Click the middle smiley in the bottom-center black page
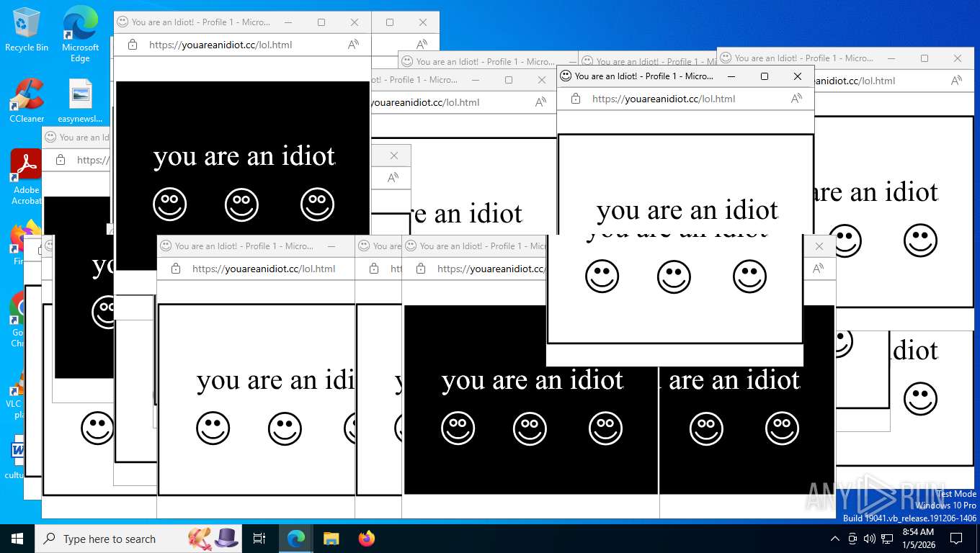 [530, 428]
